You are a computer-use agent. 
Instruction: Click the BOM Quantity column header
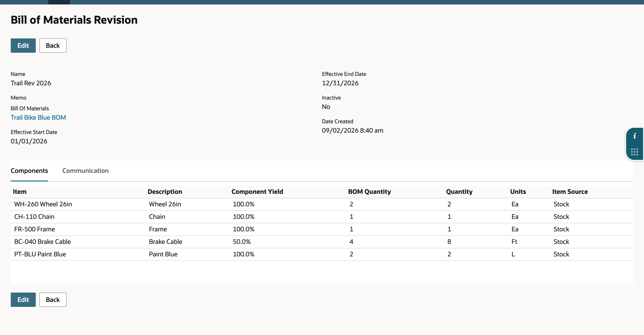369,192
